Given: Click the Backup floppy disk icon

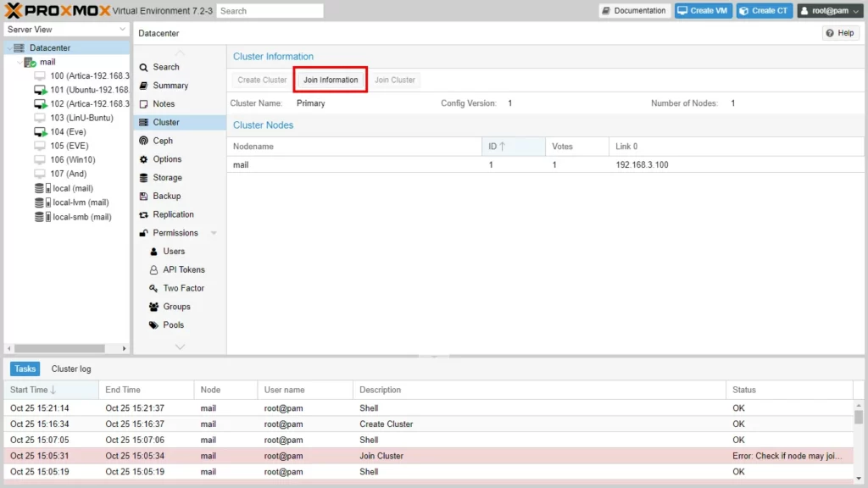Looking at the screenshot, I should (144, 197).
